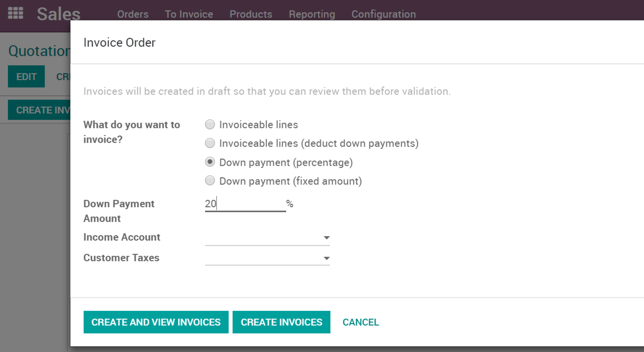Select Down payment (fixed amount) option
The width and height of the screenshot is (644, 352).
click(210, 180)
